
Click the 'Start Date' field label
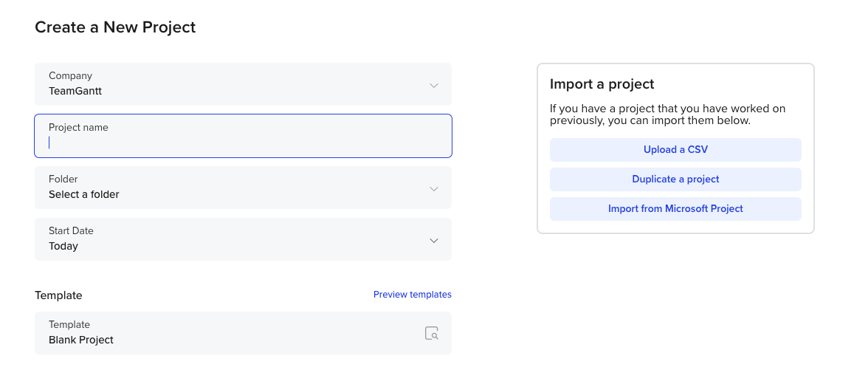coord(71,231)
